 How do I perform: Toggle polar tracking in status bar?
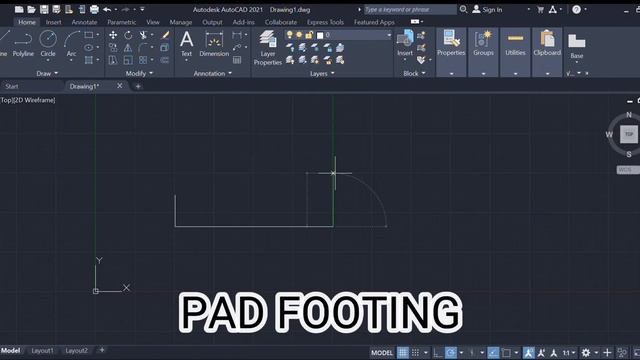[x=451, y=353]
